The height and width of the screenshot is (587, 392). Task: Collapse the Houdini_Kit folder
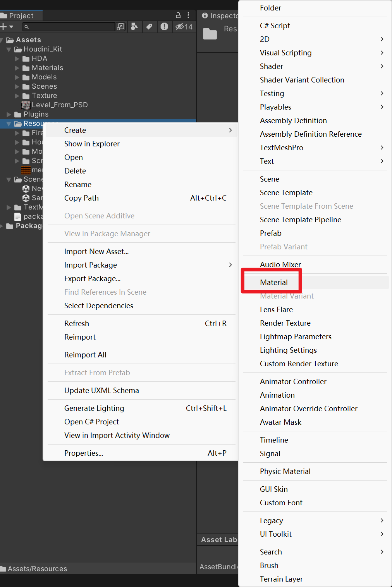click(9, 49)
